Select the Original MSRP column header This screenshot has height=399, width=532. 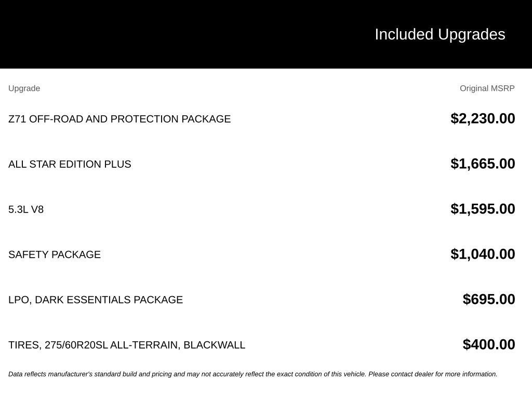click(487, 88)
